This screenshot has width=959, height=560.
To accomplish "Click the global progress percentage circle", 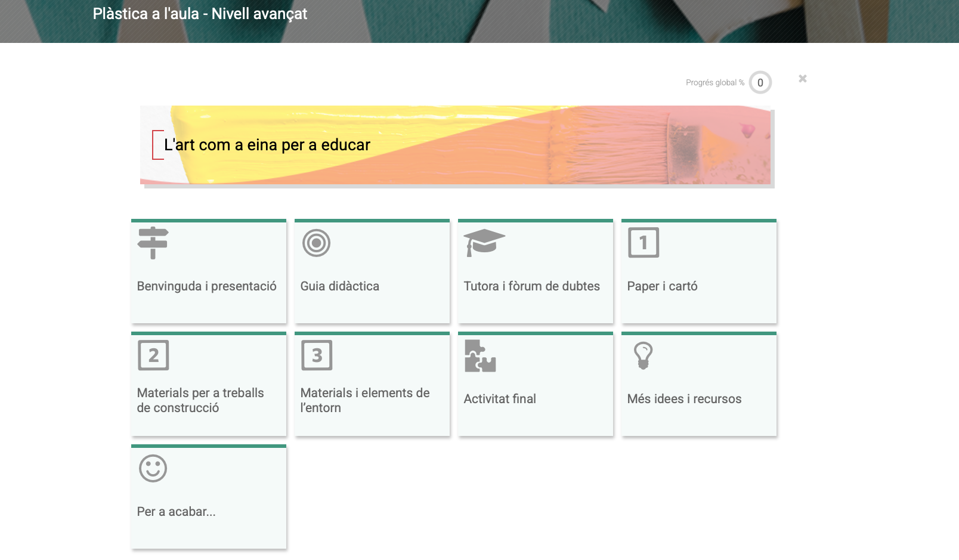I will coord(760,83).
